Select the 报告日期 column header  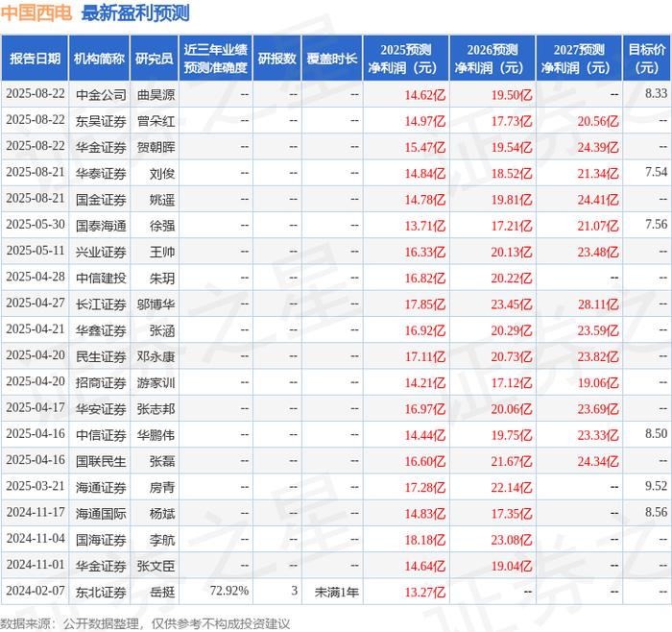35,59
